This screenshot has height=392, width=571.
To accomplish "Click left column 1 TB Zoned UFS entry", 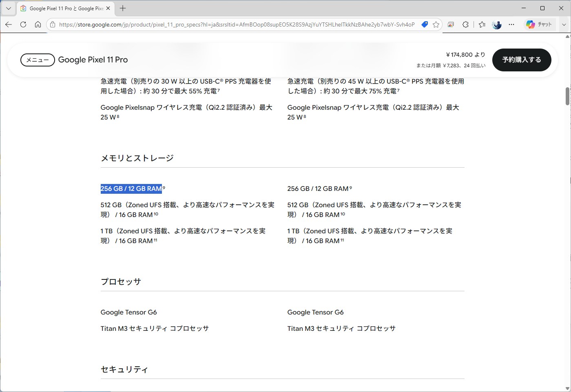I will point(183,236).
